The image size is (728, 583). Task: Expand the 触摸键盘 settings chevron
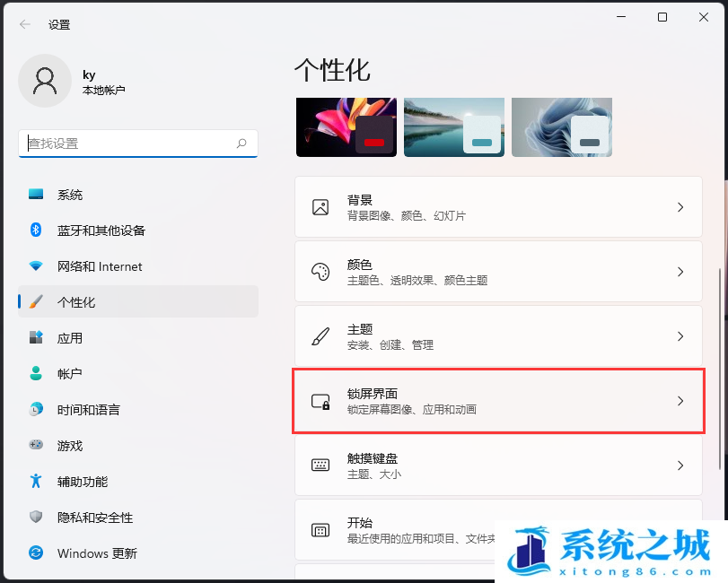[680, 466]
